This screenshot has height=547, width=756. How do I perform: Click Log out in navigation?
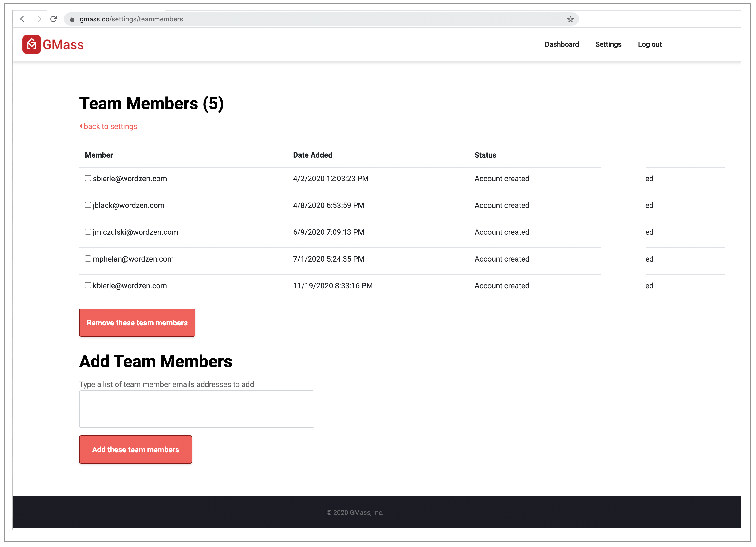pyautogui.click(x=649, y=44)
